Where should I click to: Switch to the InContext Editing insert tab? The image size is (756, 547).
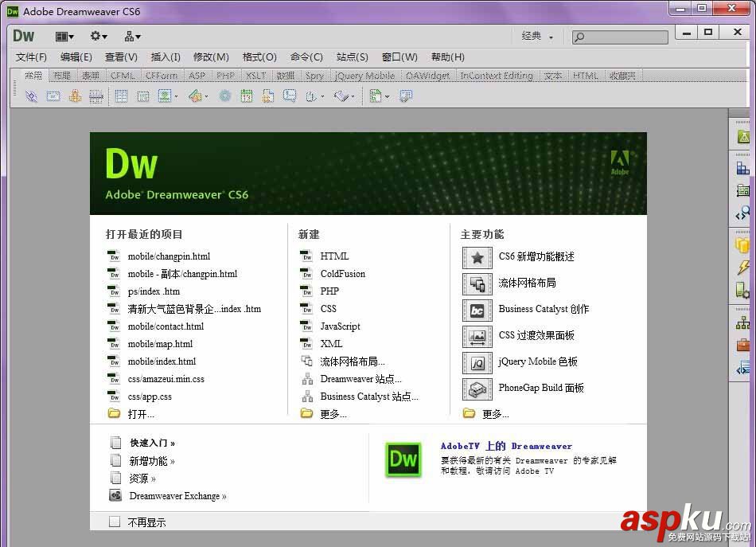coord(497,76)
